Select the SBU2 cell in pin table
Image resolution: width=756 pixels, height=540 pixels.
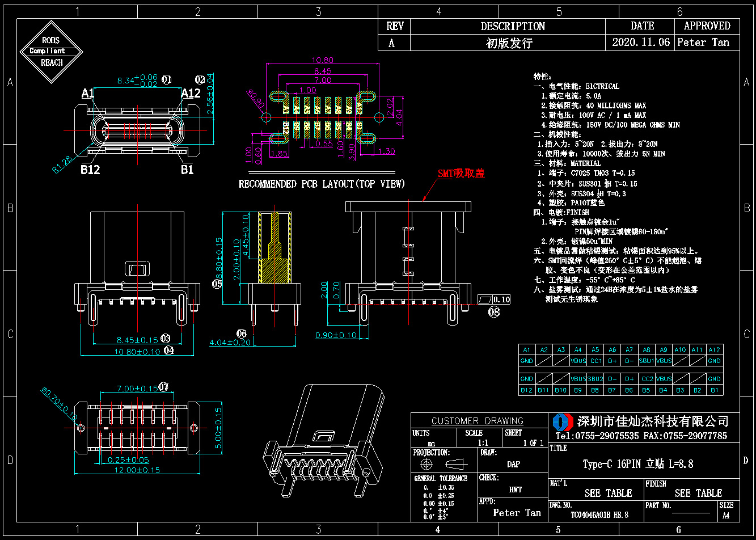pyautogui.click(x=595, y=378)
